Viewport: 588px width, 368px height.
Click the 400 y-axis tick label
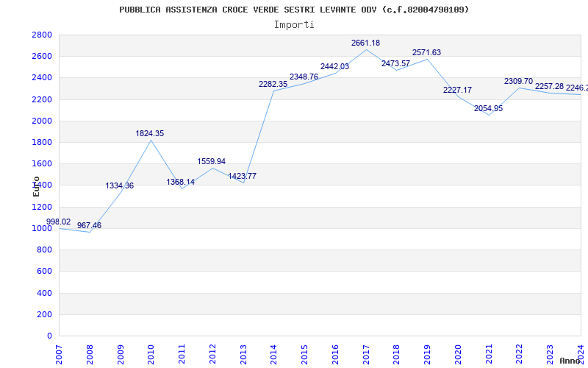point(45,293)
